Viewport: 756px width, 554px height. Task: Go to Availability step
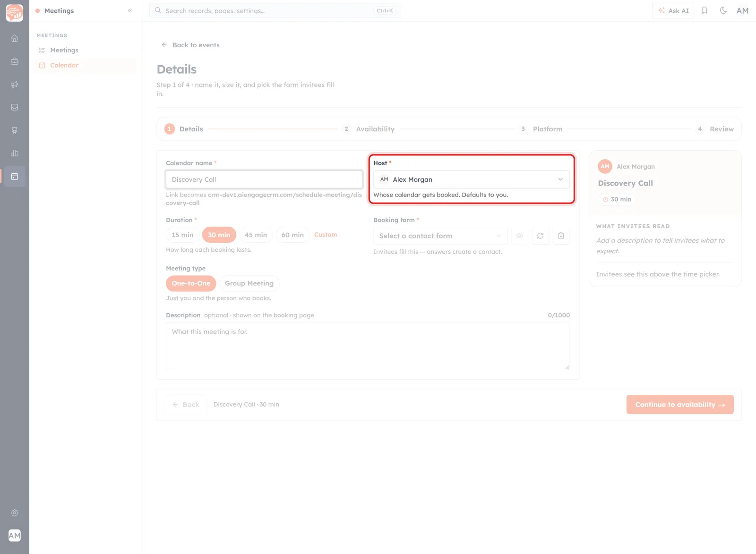pyautogui.click(x=369, y=129)
